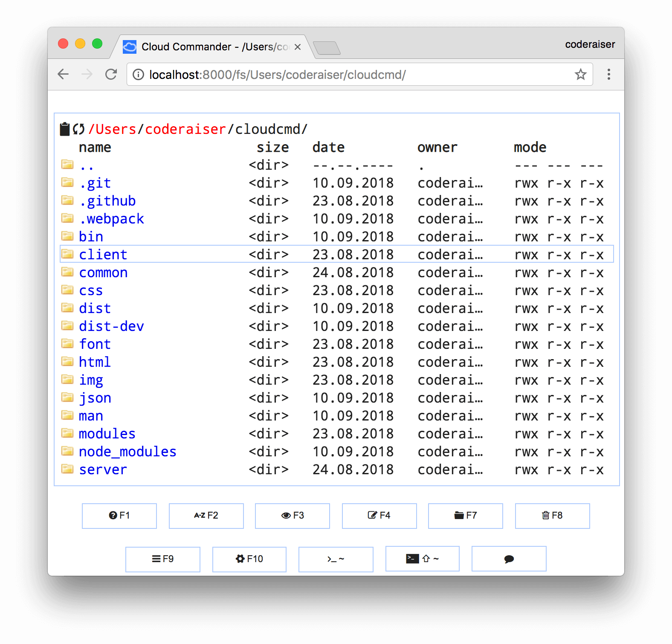The image size is (672, 644).
Task: Click the F8 trash delete button
Action: tap(552, 516)
